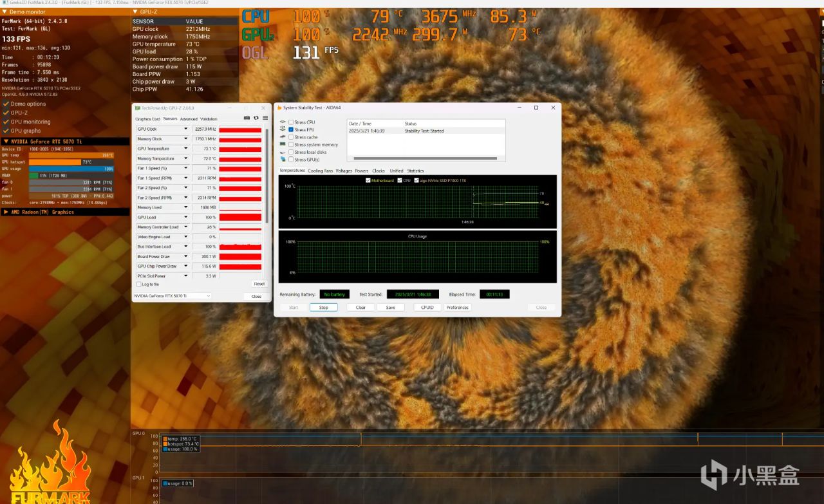Toggle GPU graphs in FurMark overlay
The height and width of the screenshot is (504, 824).
coord(6,131)
